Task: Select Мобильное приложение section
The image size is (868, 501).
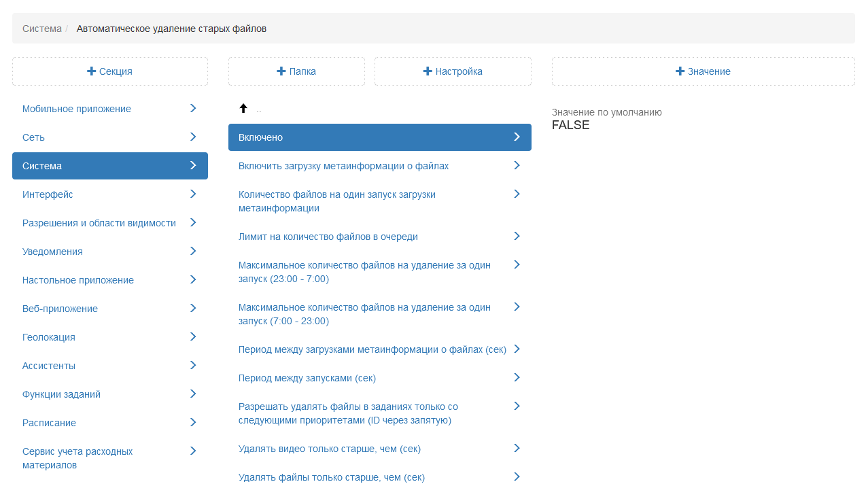Action: click(x=77, y=109)
